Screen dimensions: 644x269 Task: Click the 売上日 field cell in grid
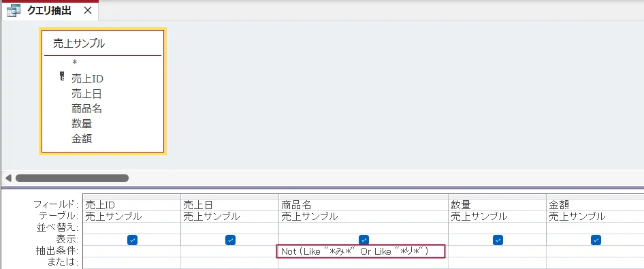(x=230, y=204)
